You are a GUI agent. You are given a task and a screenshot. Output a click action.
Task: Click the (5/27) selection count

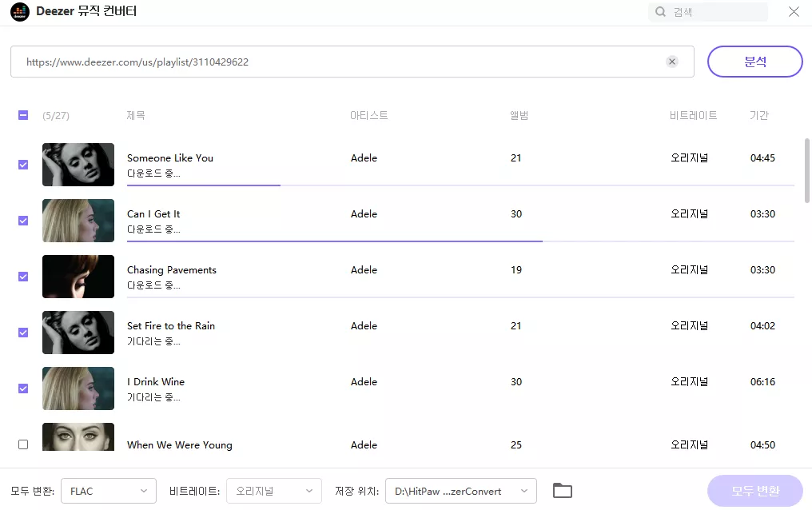click(56, 115)
